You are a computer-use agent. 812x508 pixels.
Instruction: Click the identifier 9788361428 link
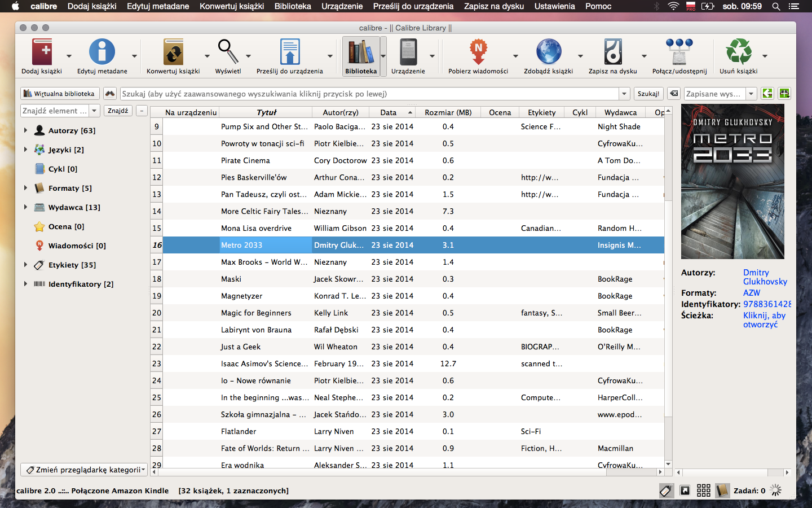point(767,304)
